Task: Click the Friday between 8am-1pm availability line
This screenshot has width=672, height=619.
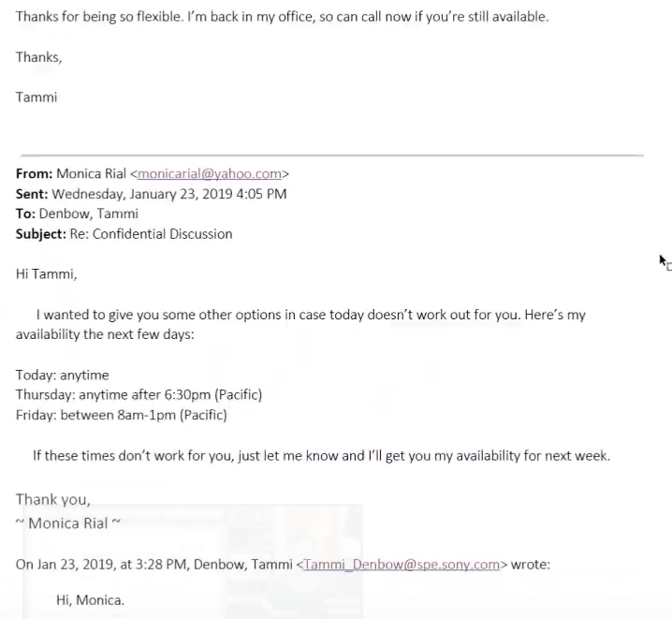Action: (x=122, y=415)
